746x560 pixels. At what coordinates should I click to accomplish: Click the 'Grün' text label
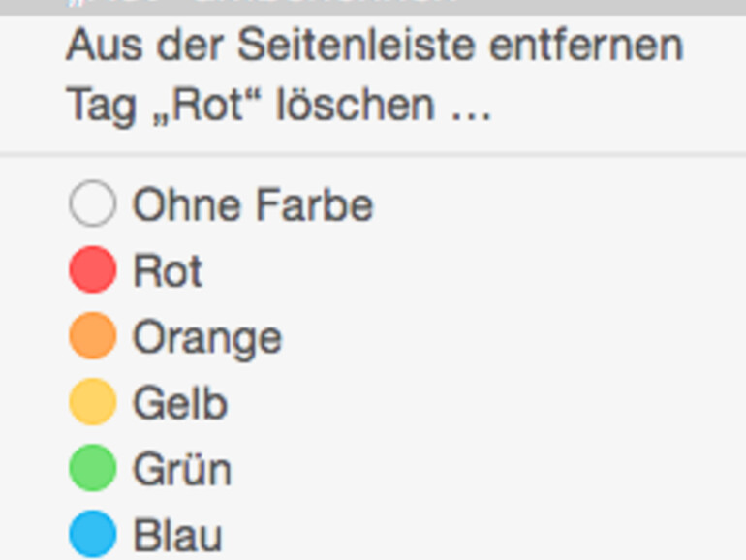[182, 470]
